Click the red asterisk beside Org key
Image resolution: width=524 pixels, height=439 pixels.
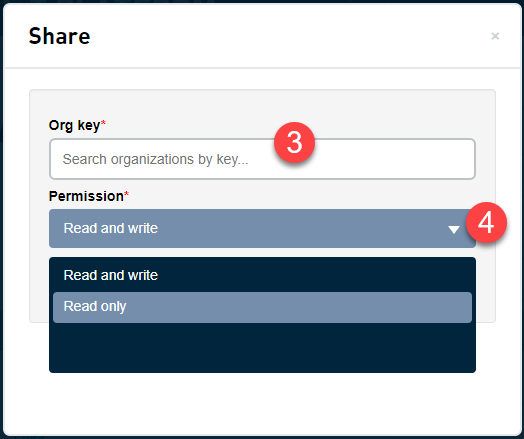103,123
